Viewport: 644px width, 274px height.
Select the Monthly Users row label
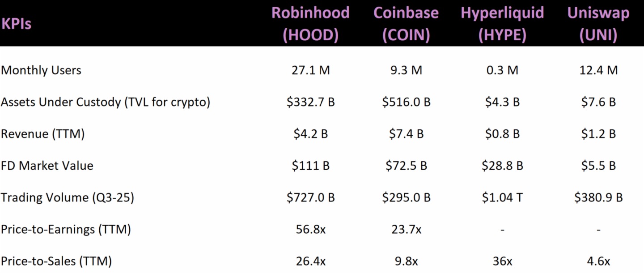coord(41,70)
